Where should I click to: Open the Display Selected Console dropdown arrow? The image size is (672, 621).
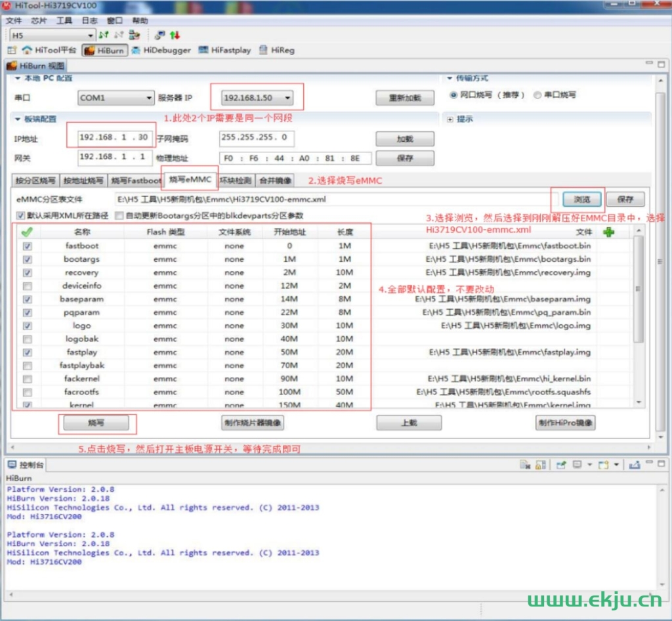tap(590, 465)
